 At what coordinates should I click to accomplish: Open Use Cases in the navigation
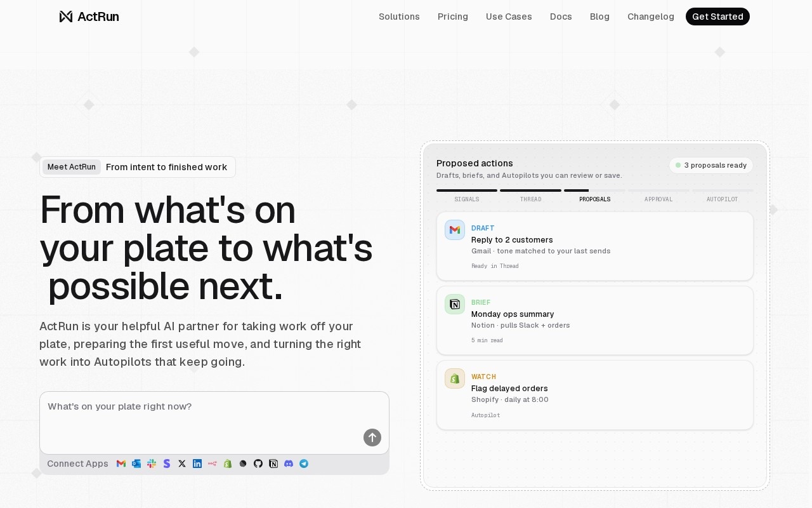point(509,17)
